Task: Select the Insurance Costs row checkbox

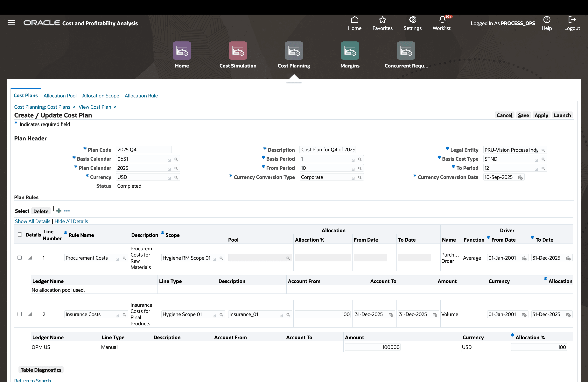Action: tap(20, 314)
